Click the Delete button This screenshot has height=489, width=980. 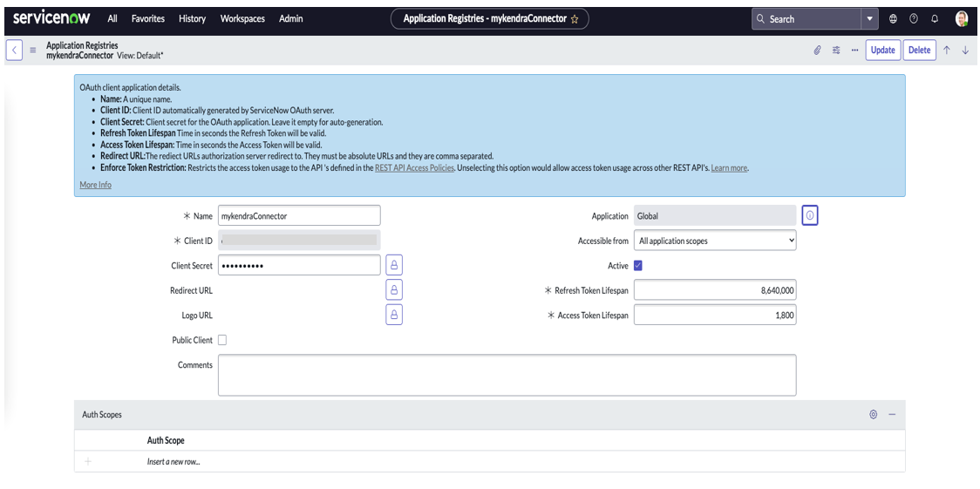point(919,50)
